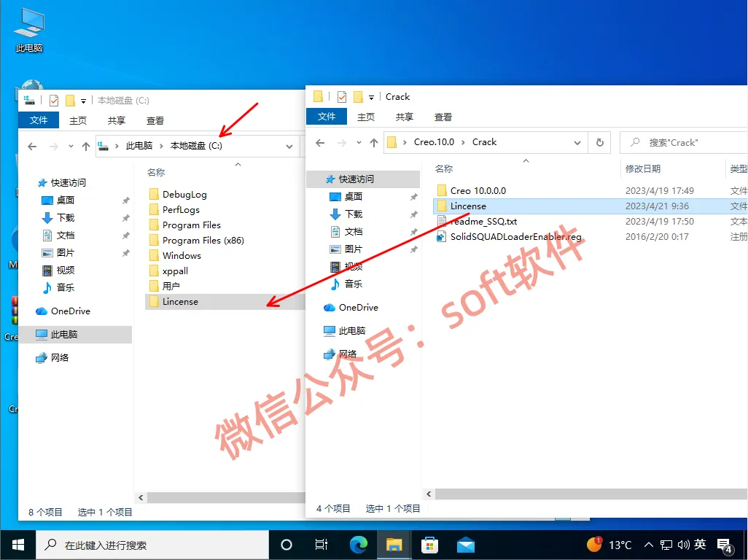This screenshot has height=560, width=748.
Task: Open quick access toolbar dropdown in Crack window
Action: [x=372, y=97]
